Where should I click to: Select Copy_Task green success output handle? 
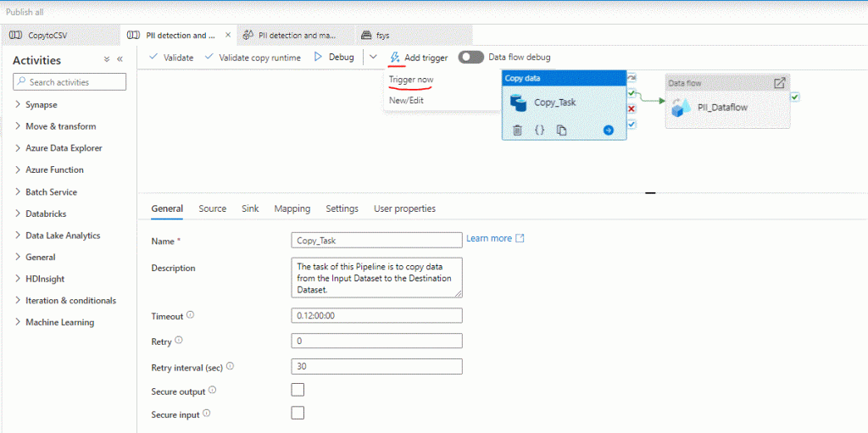coord(632,93)
